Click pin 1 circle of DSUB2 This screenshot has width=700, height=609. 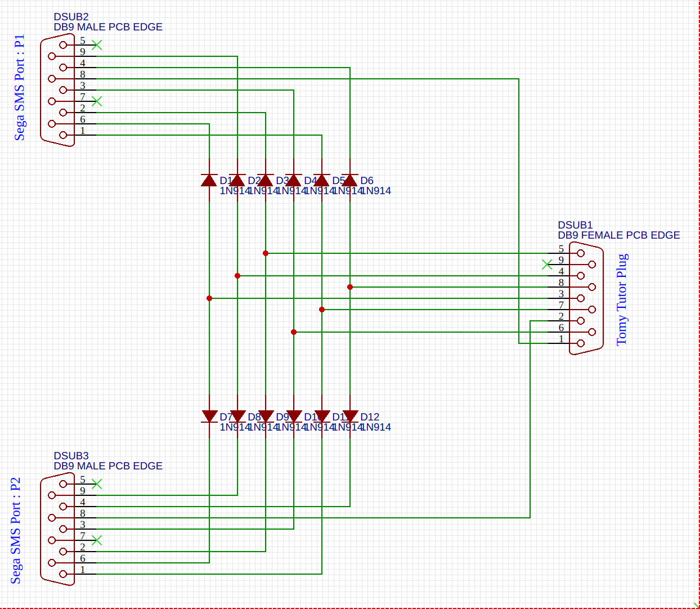(63, 135)
